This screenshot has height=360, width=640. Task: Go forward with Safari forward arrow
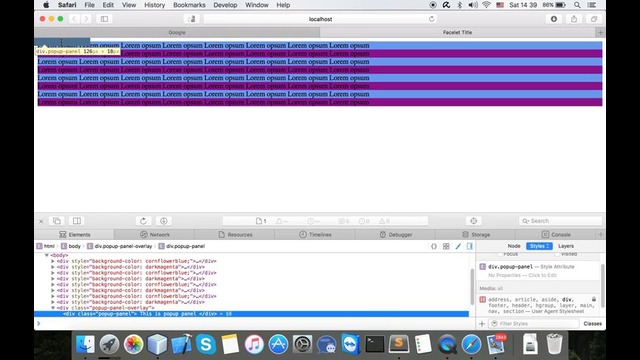pyautogui.click(x=86, y=19)
